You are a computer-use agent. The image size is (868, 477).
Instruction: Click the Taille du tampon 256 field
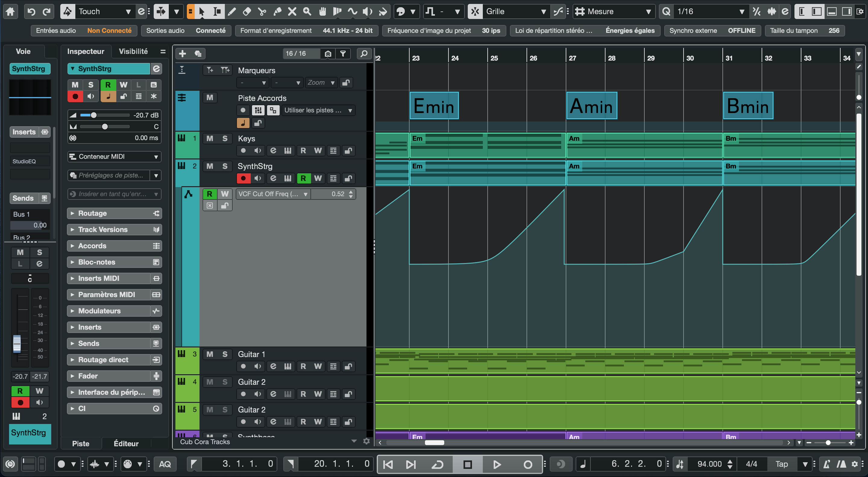point(805,30)
